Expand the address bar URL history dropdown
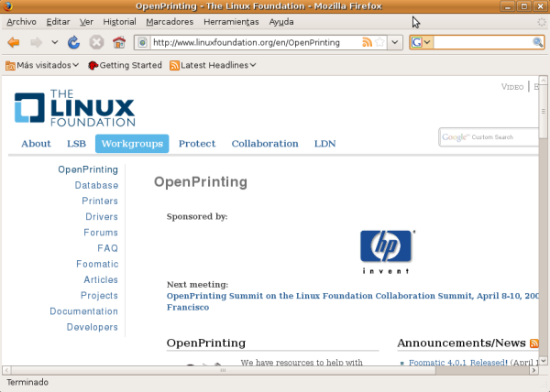 click(395, 42)
